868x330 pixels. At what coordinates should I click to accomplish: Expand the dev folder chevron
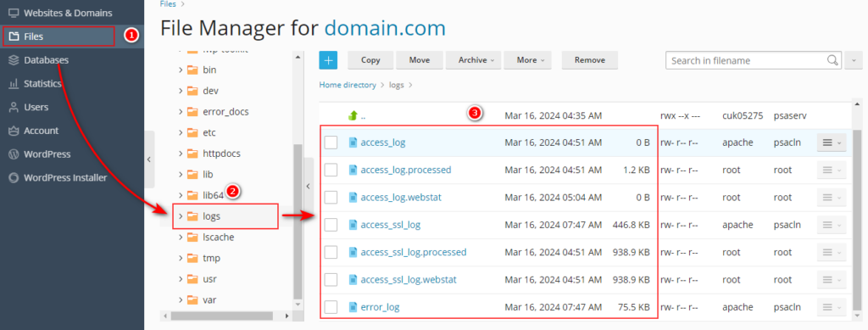pyautogui.click(x=181, y=91)
